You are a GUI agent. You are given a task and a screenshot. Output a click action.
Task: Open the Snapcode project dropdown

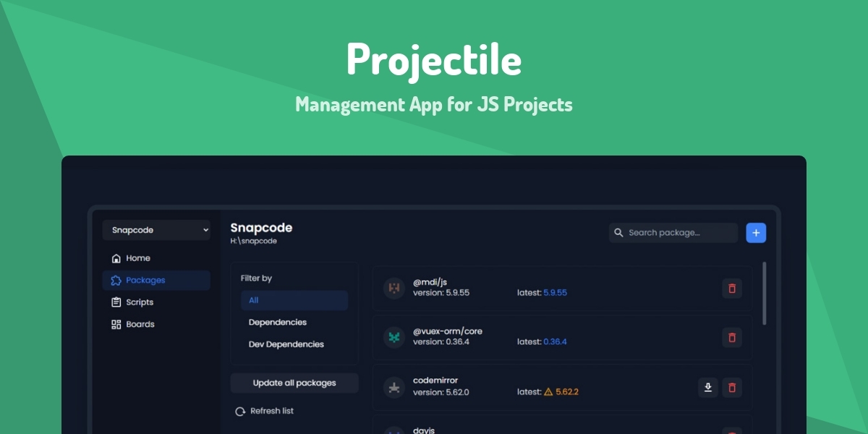pyautogui.click(x=156, y=230)
